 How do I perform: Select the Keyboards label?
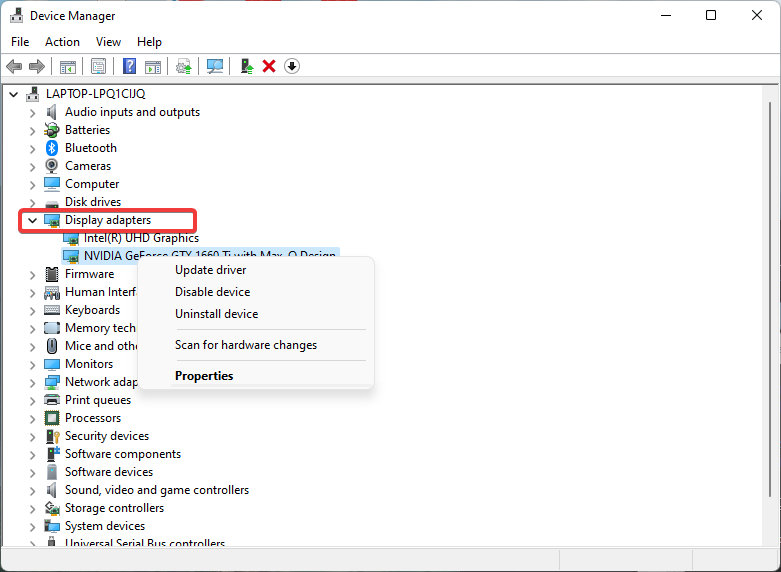pyautogui.click(x=92, y=310)
